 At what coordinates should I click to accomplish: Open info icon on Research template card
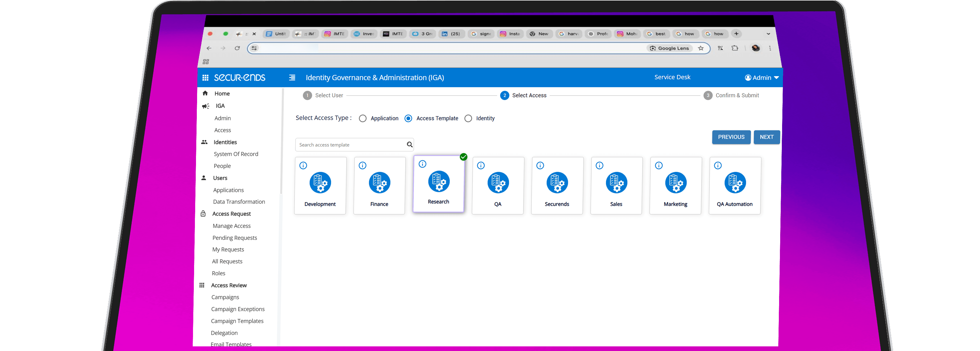[422, 164]
